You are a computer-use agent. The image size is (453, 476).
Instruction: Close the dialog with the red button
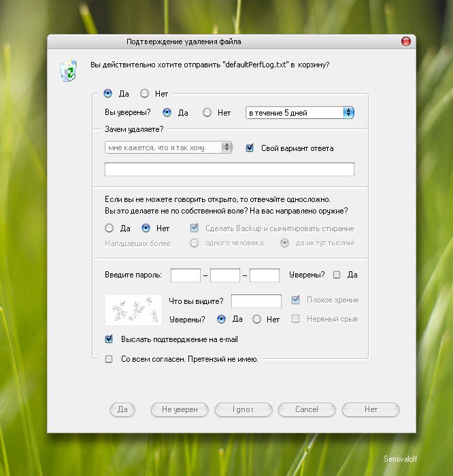[406, 41]
